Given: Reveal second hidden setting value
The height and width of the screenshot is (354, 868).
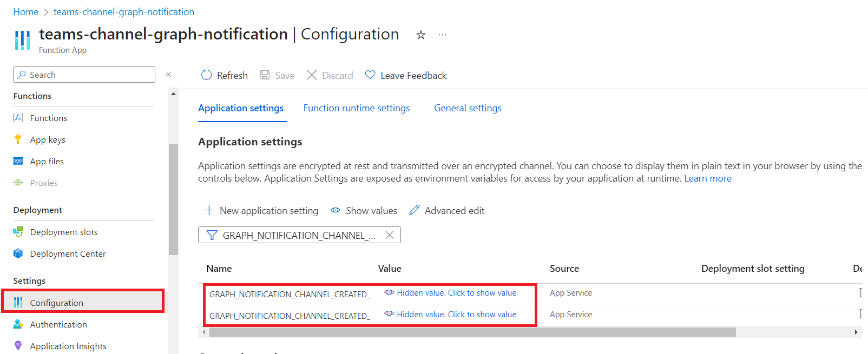Looking at the screenshot, I should coord(456,315).
